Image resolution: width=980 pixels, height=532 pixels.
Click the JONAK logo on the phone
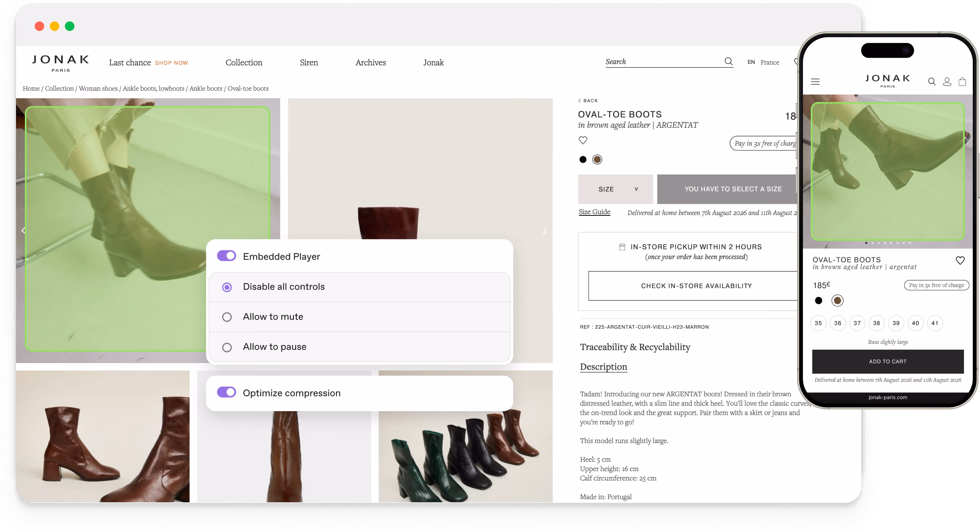pyautogui.click(x=887, y=81)
